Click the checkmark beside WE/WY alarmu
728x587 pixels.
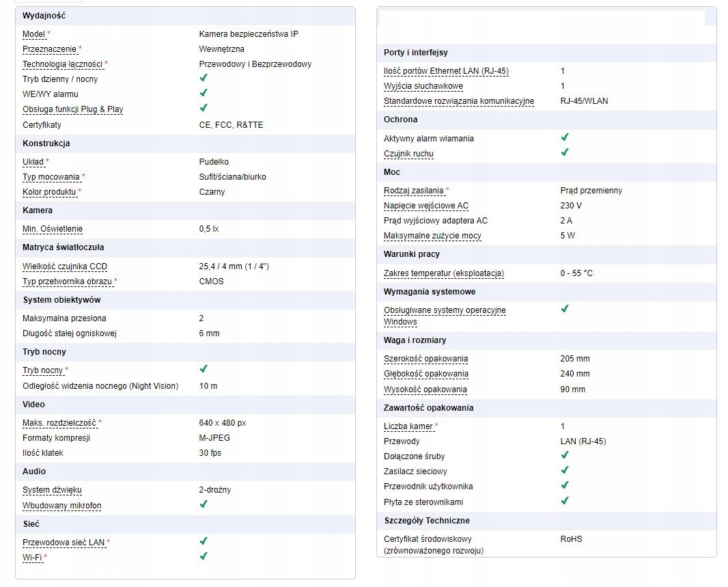203,93
